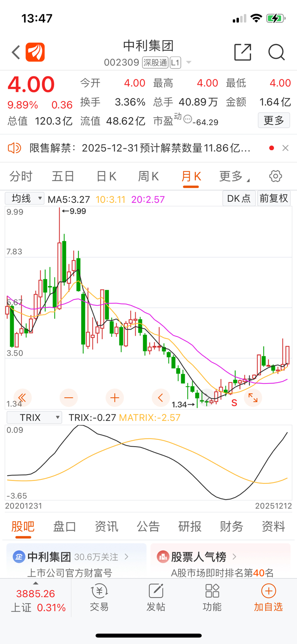
Task: Tap the MATRIX:-2.57 value
Action: coord(150,417)
